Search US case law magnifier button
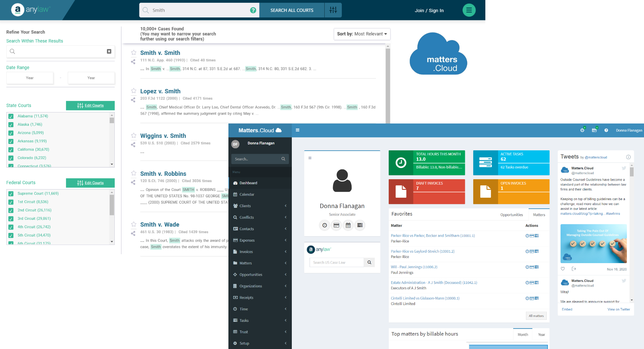 coord(369,262)
